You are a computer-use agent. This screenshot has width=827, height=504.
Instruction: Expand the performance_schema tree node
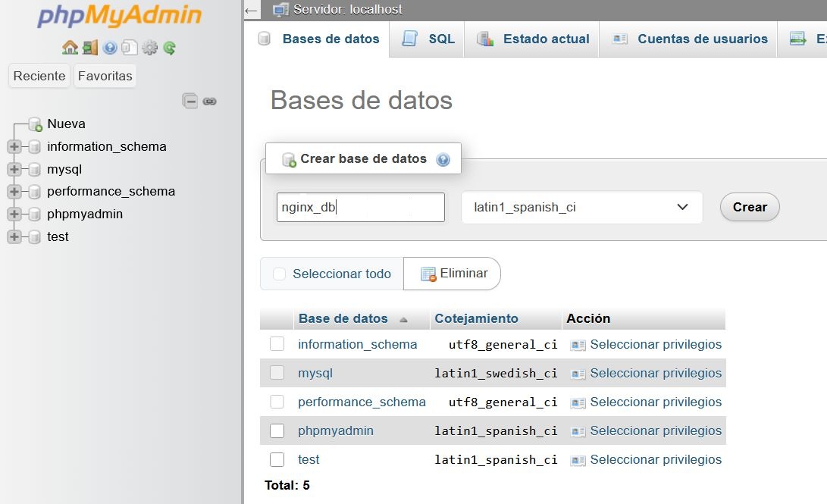[x=14, y=192]
